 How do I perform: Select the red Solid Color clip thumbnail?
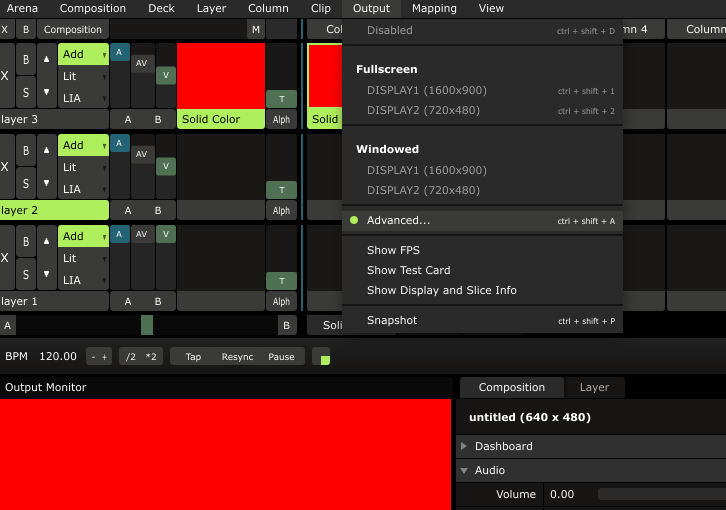(x=220, y=76)
